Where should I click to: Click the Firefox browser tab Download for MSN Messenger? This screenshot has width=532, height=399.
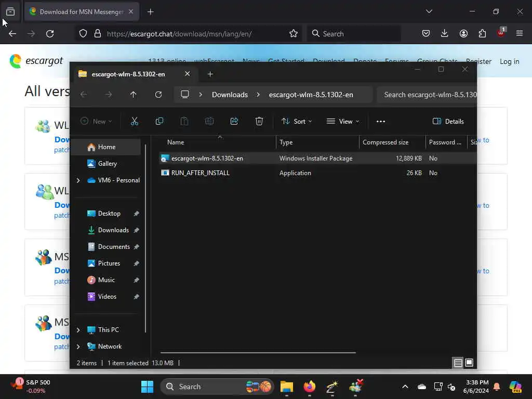tap(82, 11)
